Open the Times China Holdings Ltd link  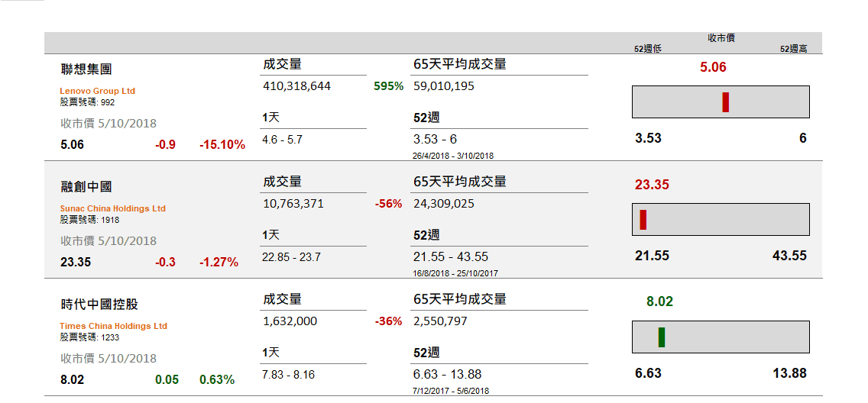coord(113,326)
